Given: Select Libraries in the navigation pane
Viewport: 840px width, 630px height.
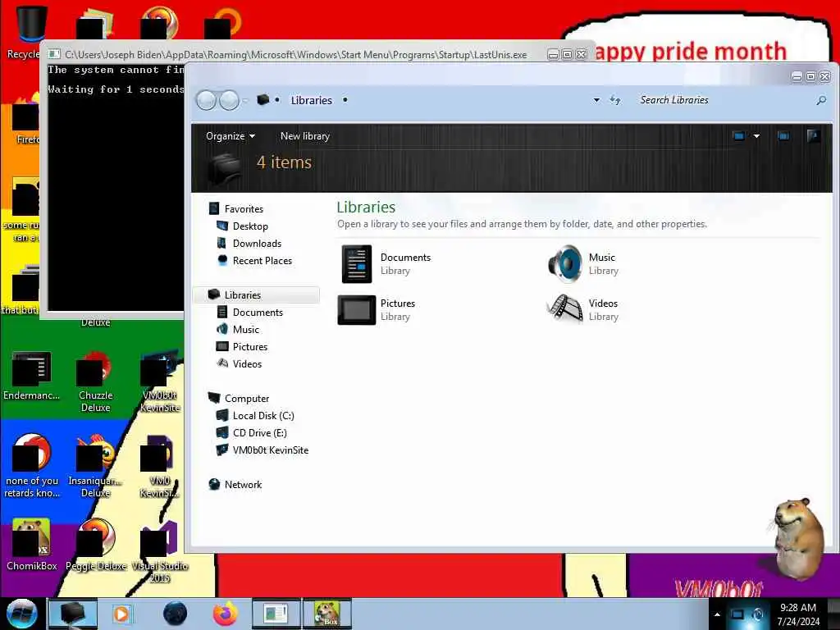Looking at the screenshot, I should [x=256, y=294].
